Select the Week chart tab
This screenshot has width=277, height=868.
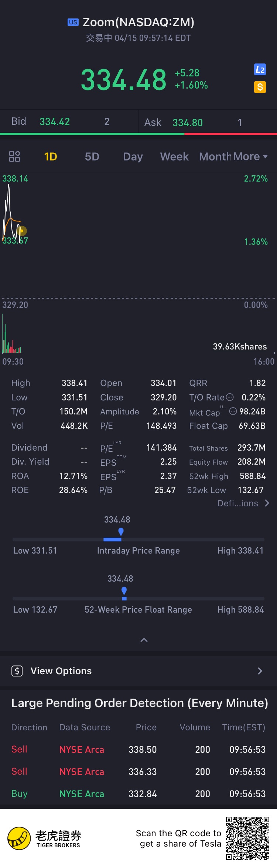(174, 156)
